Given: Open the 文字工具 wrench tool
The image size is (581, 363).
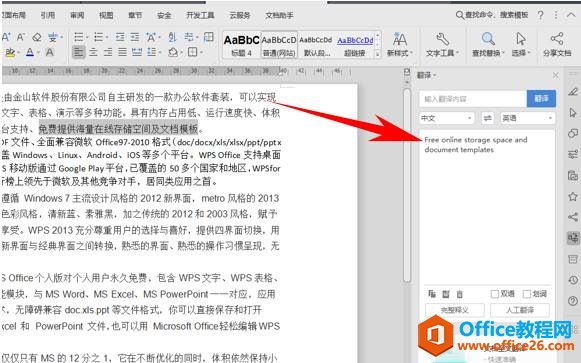Looking at the screenshot, I should pyautogui.click(x=442, y=44).
